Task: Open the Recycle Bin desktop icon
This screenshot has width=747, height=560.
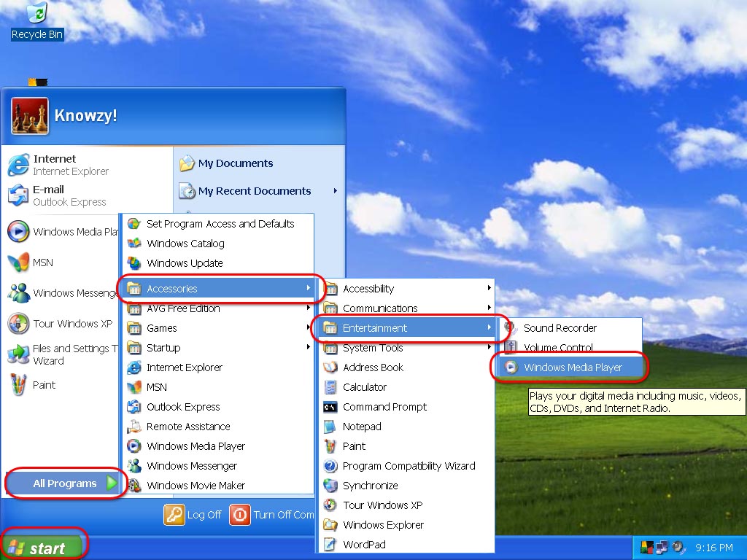Action: pos(36,21)
